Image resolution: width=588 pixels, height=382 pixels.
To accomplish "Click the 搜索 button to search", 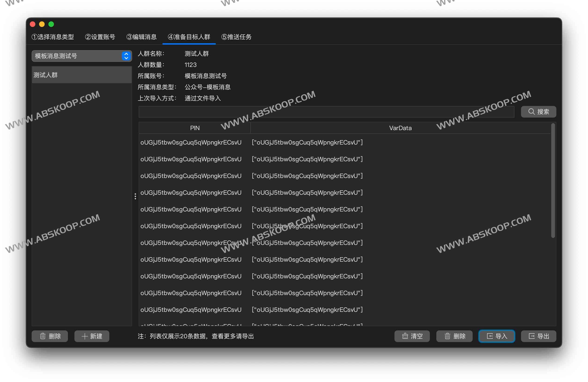I will pos(539,112).
